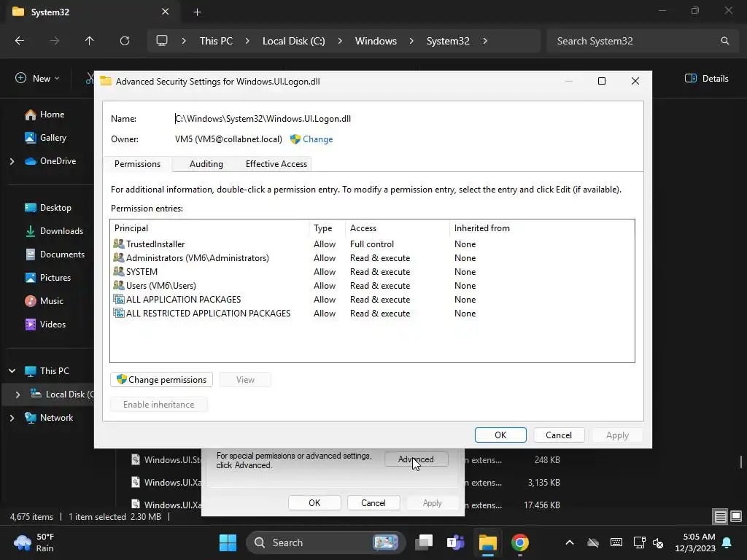Go up one folder level with Up arrow
The height and width of the screenshot is (560, 747).
89,41
